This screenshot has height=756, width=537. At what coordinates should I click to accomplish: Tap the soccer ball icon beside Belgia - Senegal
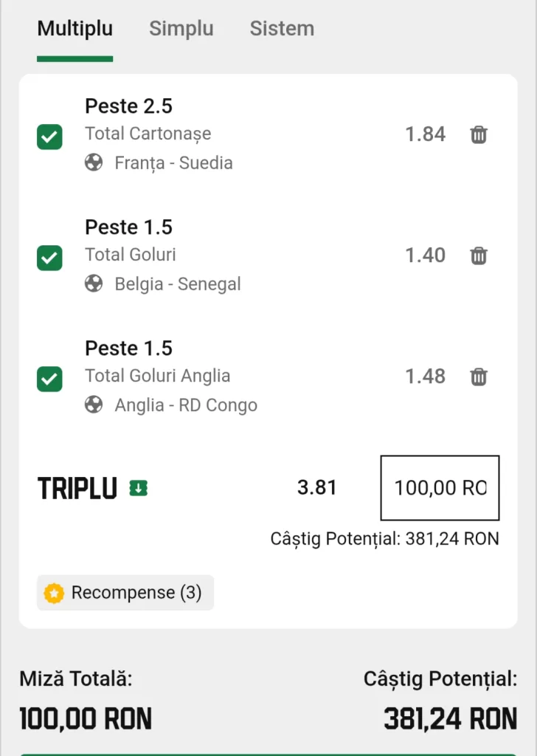coord(94,283)
